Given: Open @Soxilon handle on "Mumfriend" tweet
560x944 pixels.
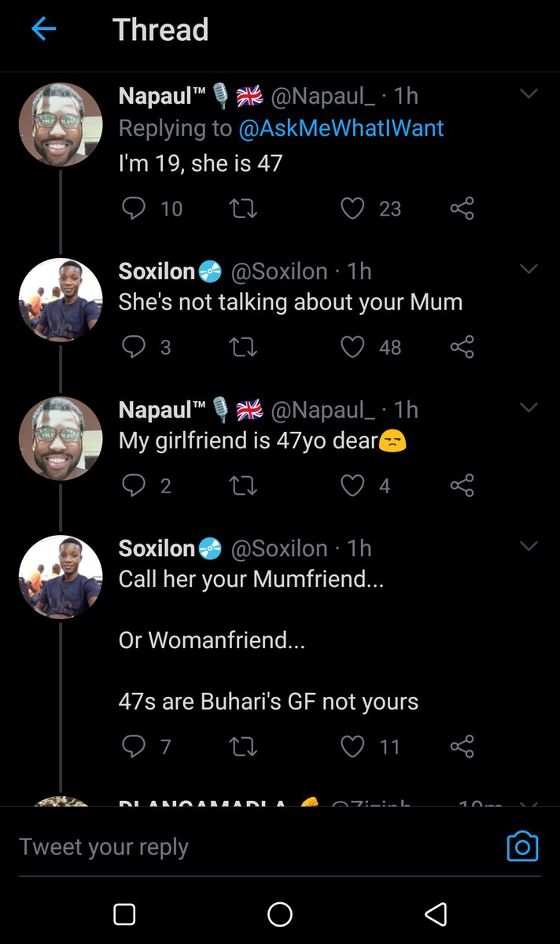Looking at the screenshot, I should click(x=278, y=548).
